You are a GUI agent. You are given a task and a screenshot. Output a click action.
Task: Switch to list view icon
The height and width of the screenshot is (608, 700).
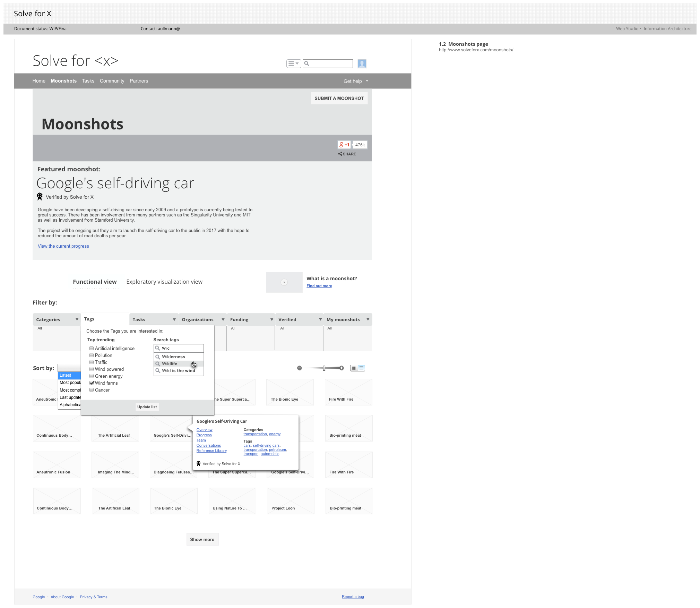click(362, 368)
